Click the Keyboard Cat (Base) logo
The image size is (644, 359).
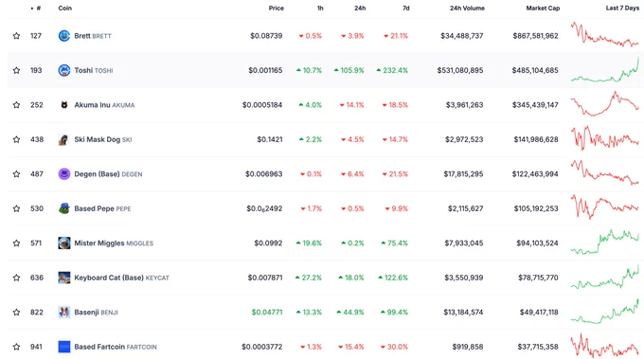point(64,278)
